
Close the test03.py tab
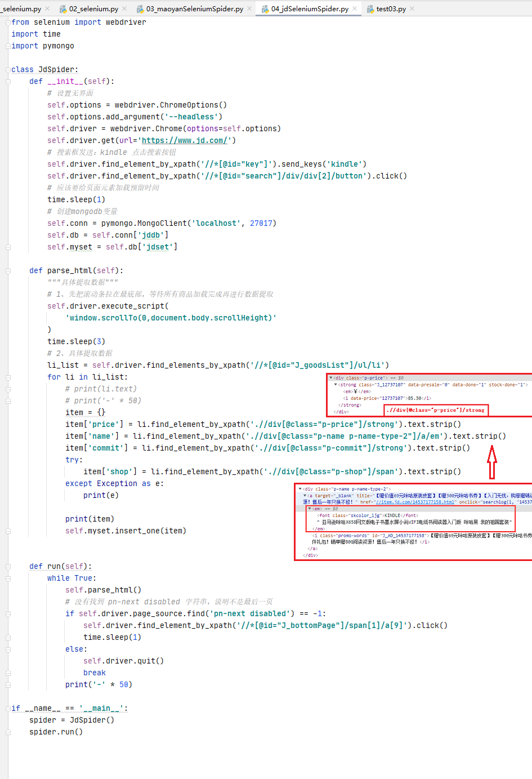pyautogui.click(x=412, y=9)
